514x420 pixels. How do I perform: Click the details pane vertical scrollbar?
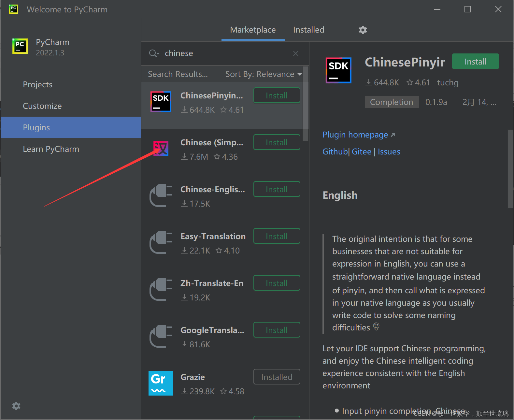coord(510,169)
